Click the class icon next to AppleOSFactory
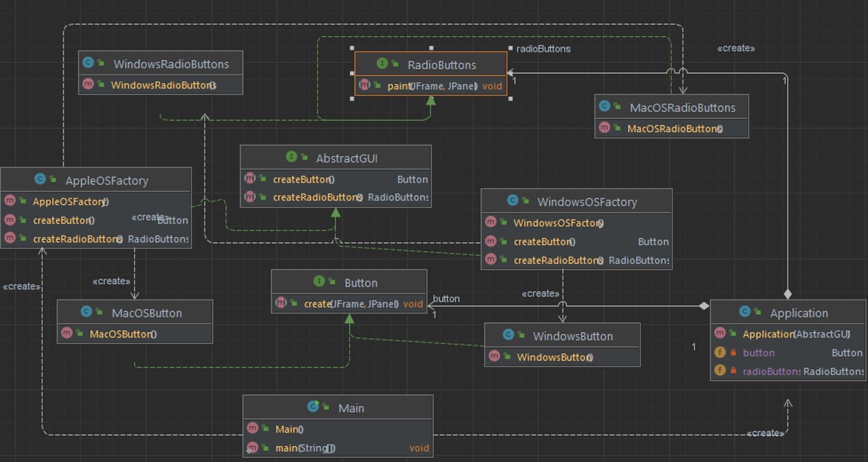This screenshot has width=868, height=462. [40, 180]
